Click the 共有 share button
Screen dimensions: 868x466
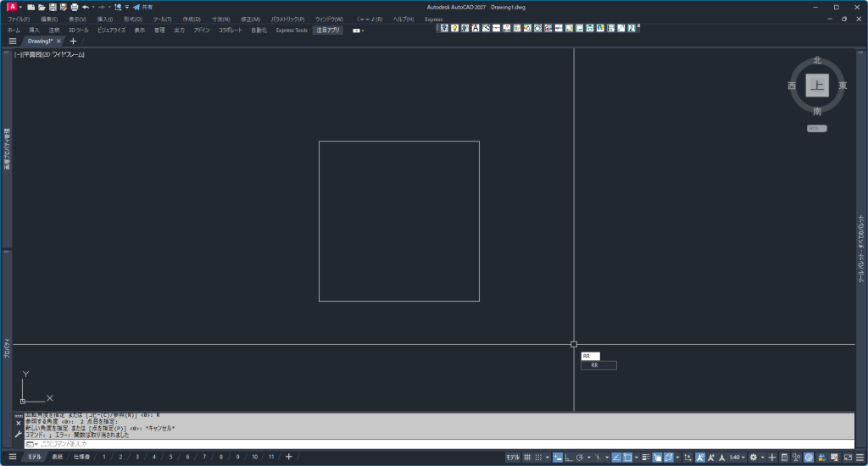[x=142, y=7]
